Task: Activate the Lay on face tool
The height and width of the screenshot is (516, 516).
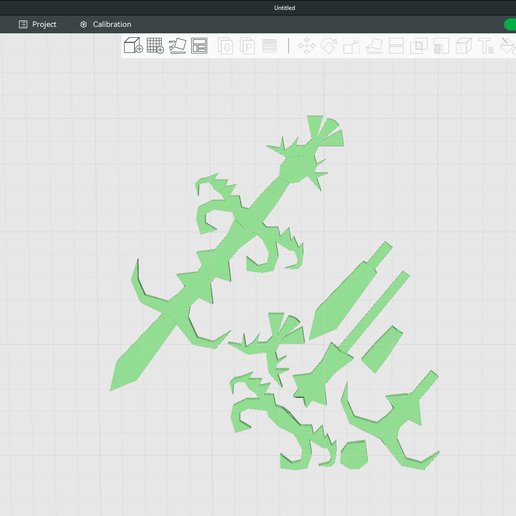Action: click(374, 46)
